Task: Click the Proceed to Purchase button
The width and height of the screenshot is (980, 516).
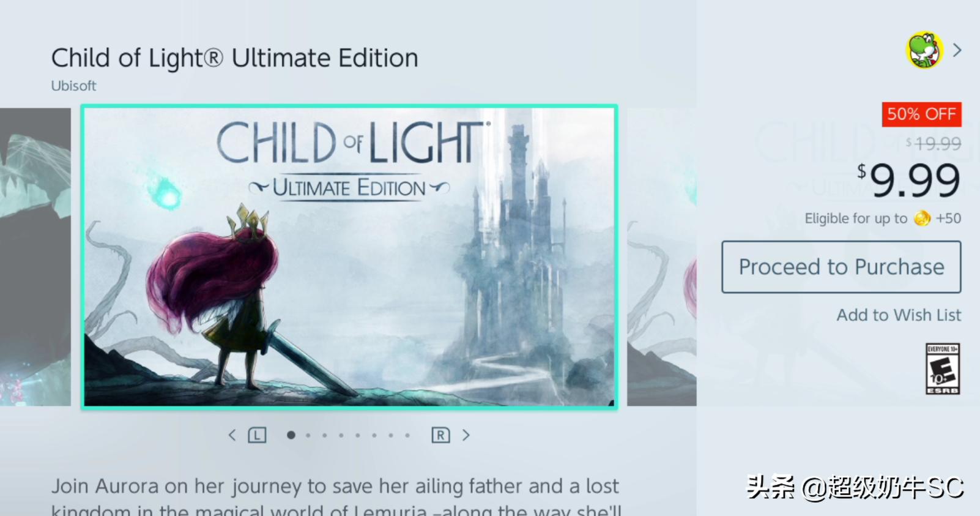Action: click(841, 267)
